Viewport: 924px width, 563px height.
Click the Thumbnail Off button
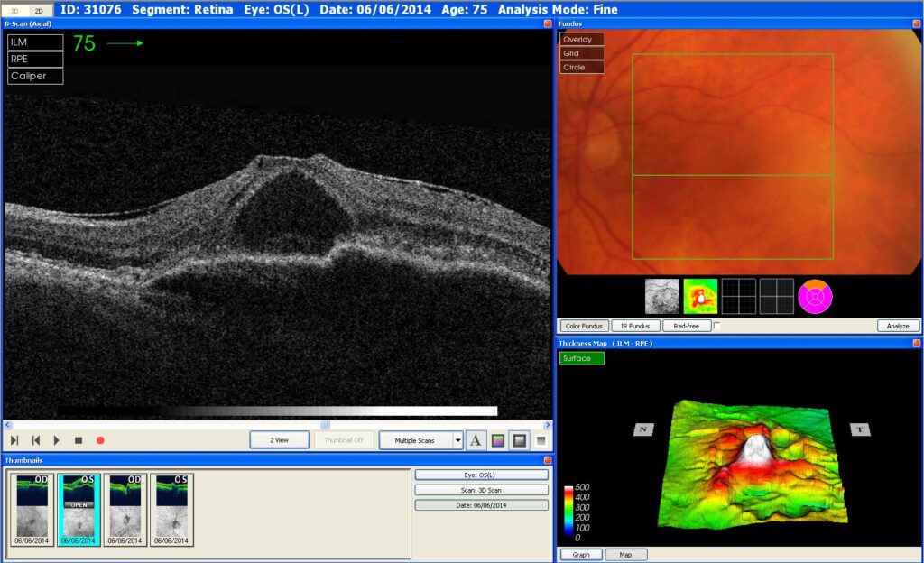pos(344,440)
